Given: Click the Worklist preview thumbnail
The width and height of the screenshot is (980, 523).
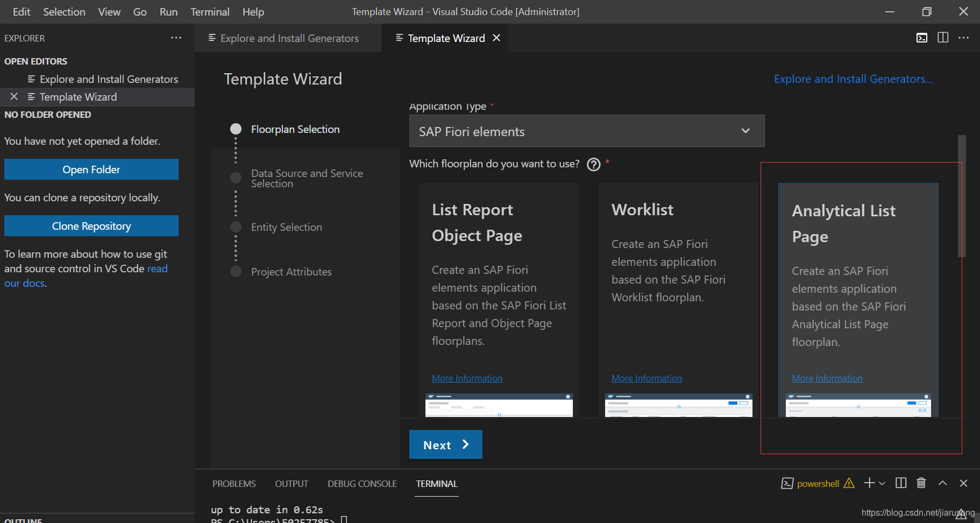Looking at the screenshot, I should point(679,405).
